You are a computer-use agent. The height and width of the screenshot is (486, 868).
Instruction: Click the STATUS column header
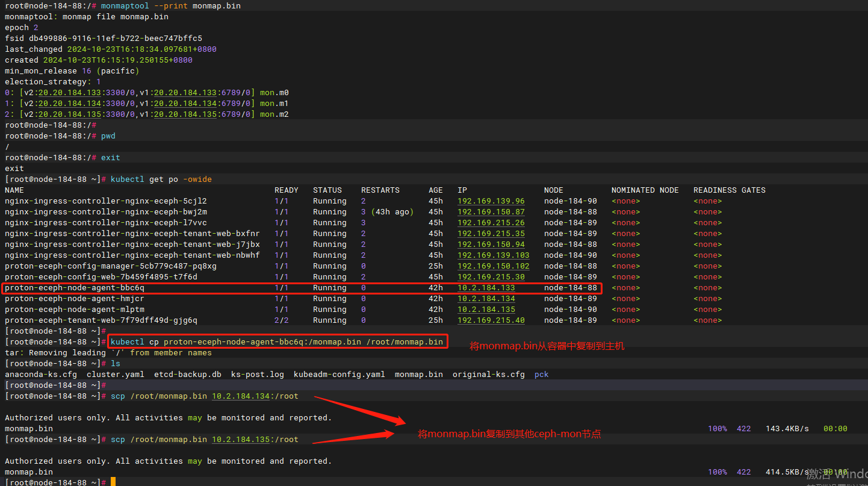[327, 190]
